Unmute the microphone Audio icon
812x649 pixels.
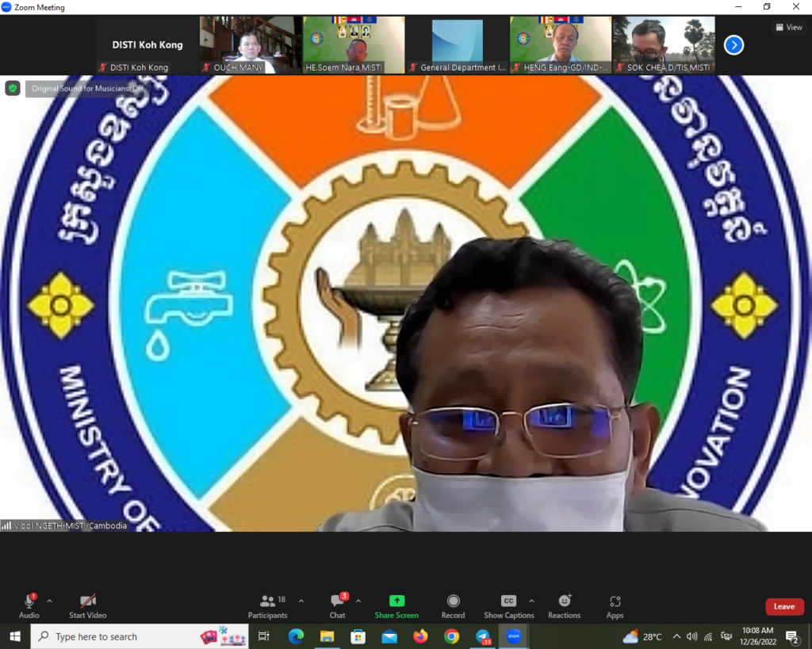tap(29, 602)
